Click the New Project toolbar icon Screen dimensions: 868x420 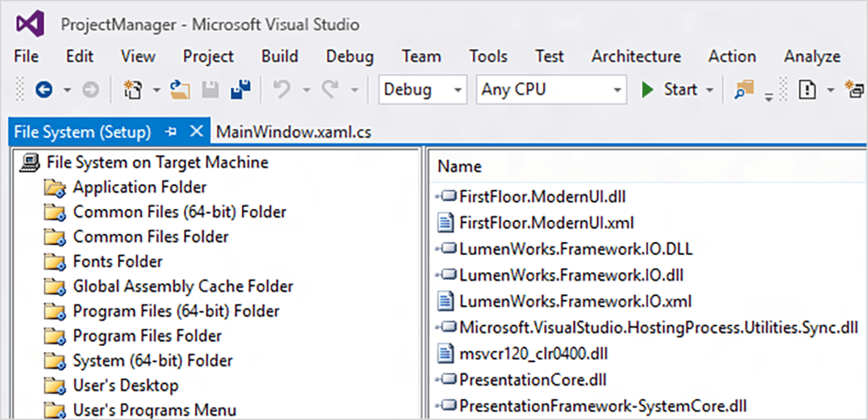tap(133, 90)
